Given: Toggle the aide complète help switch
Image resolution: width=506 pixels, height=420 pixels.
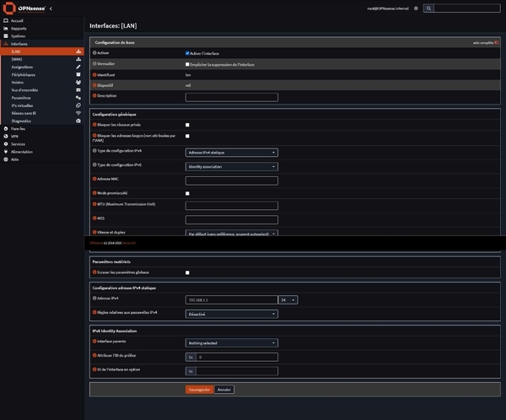Looking at the screenshot, I should (498, 41).
